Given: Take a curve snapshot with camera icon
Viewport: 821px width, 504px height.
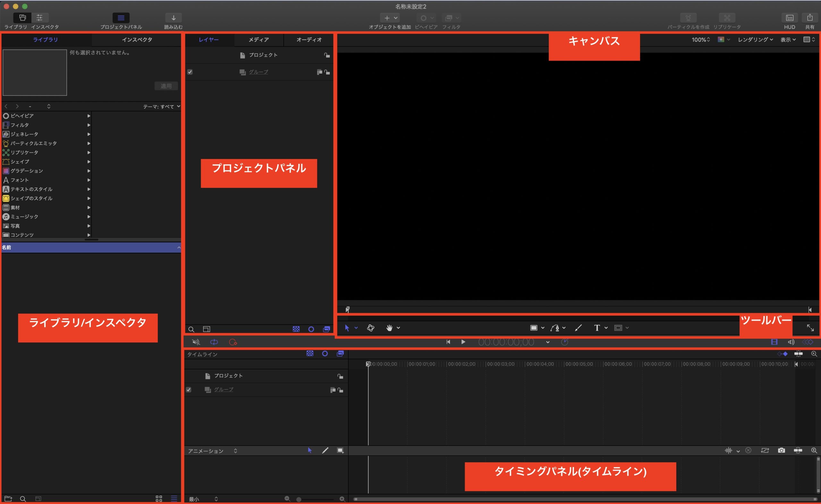Looking at the screenshot, I should point(781,451).
